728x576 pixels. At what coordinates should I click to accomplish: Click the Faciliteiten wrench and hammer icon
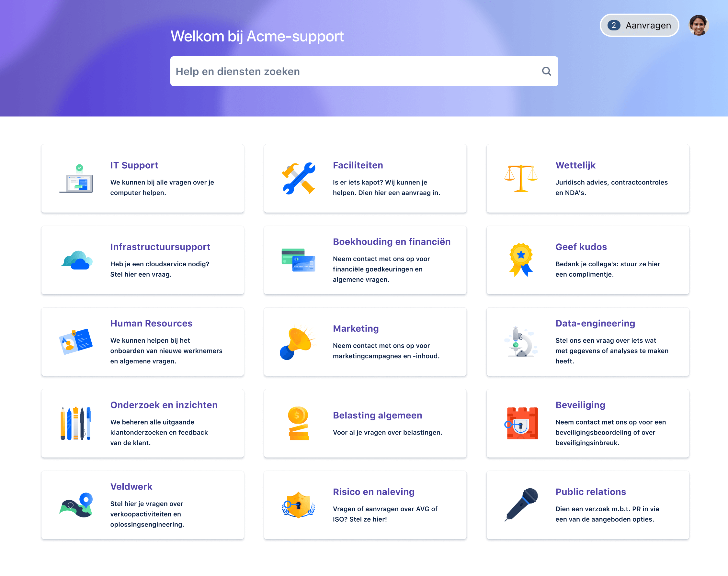coord(298,179)
